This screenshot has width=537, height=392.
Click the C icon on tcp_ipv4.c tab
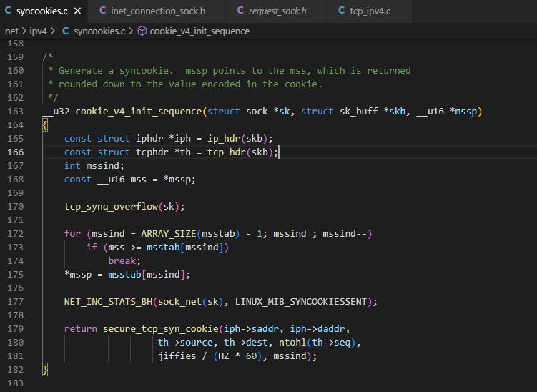click(x=342, y=11)
